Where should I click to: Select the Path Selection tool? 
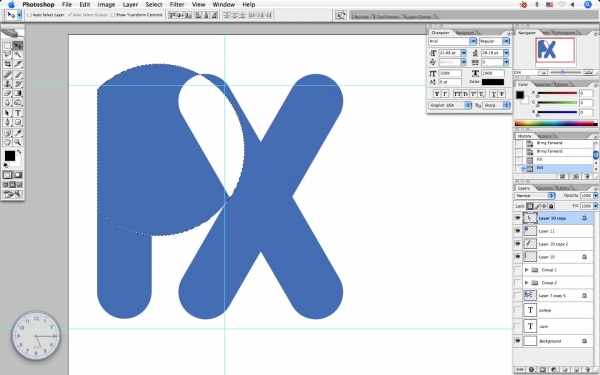point(7,113)
